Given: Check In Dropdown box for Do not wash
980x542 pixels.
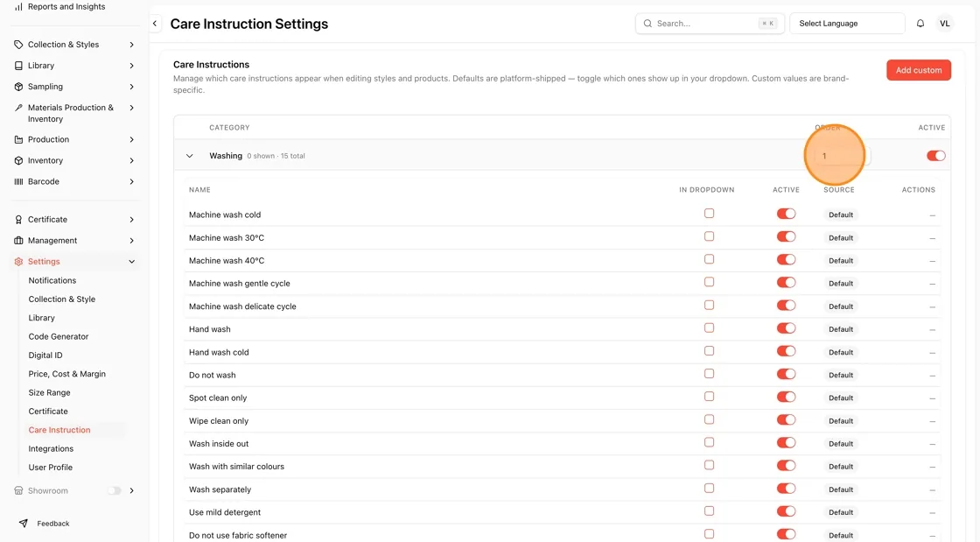Looking at the screenshot, I should tap(709, 374).
